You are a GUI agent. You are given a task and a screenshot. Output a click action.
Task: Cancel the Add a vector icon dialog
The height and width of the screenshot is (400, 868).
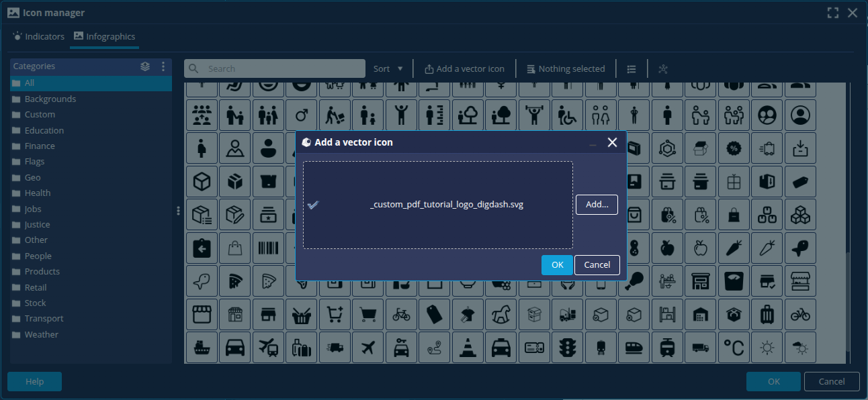(x=597, y=265)
